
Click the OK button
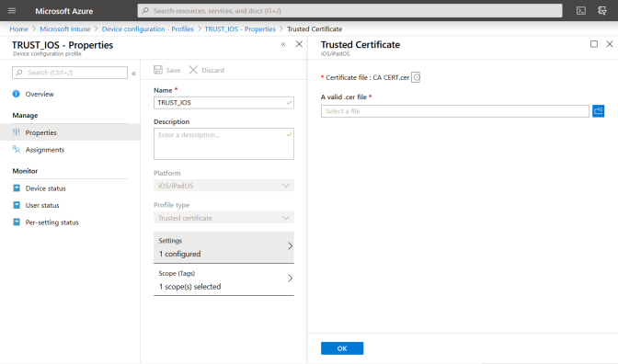coord(342,348)
